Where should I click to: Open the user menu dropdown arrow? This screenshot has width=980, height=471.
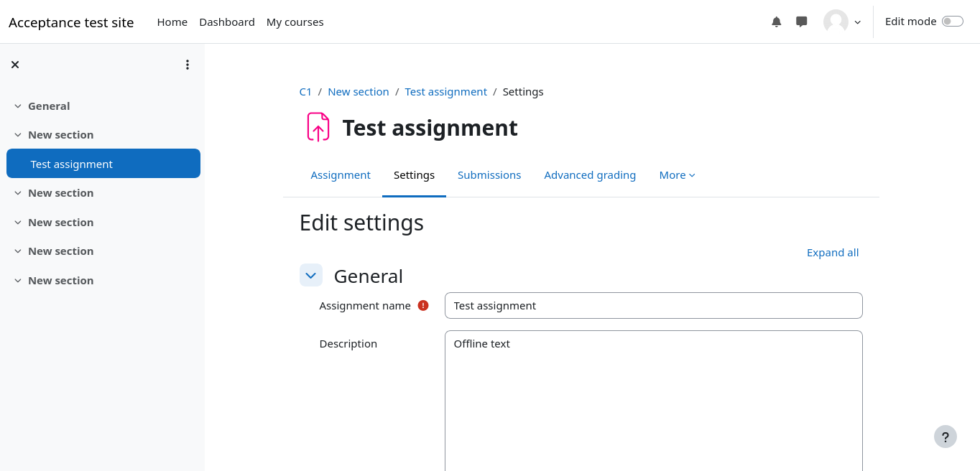(857, 22)
